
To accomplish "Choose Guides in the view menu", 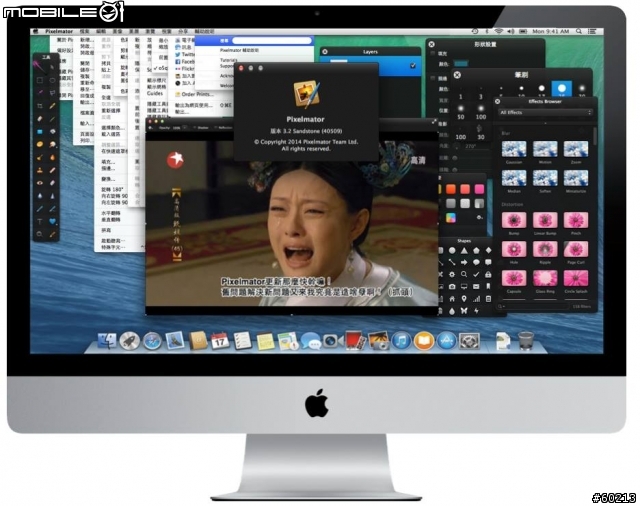I will point(155,93).
